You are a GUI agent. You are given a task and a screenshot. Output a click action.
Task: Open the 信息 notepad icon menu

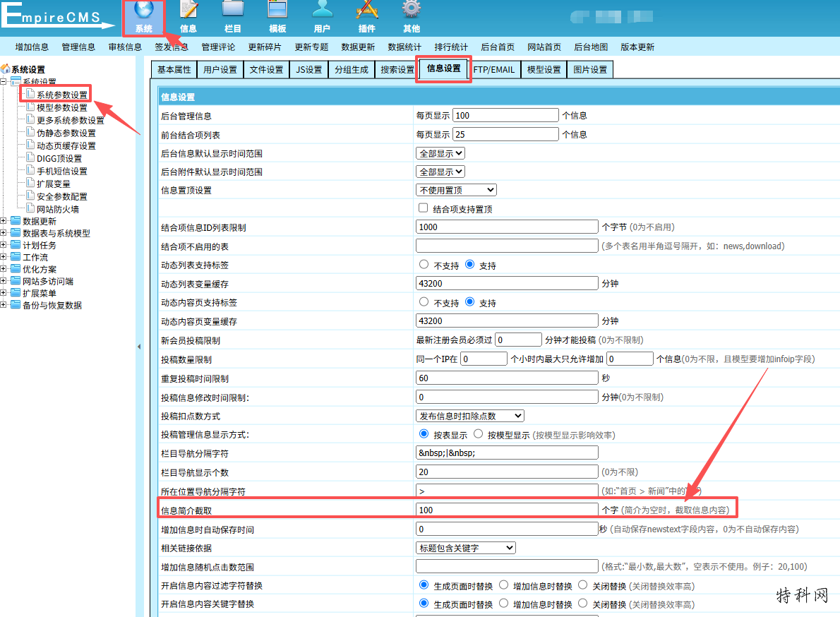coord(188,17)
